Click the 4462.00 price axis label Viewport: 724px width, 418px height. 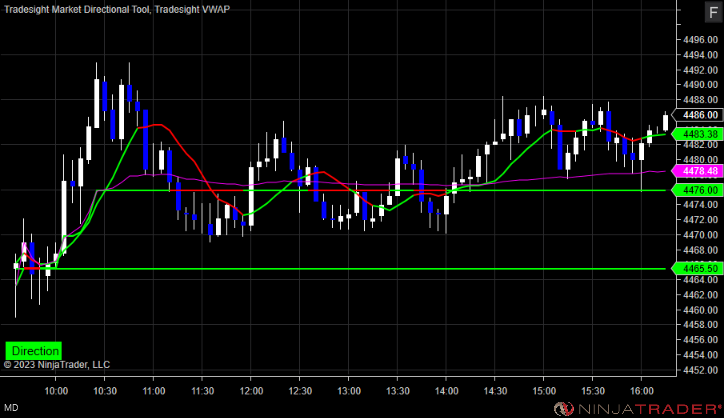(700, 295)
